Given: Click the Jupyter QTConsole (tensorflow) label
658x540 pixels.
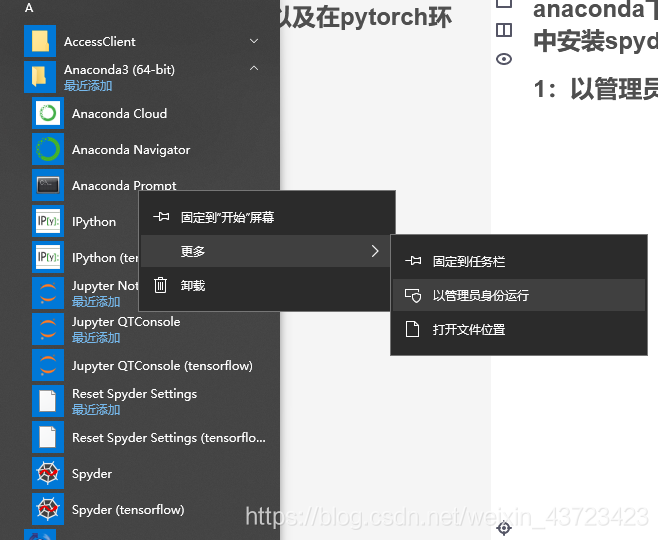Looking at the screenshot, I should click(x=162, y=365).
